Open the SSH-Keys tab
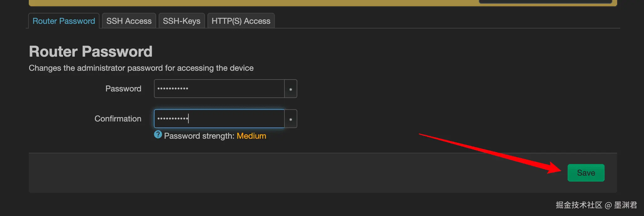 click(x=181, y=21)
